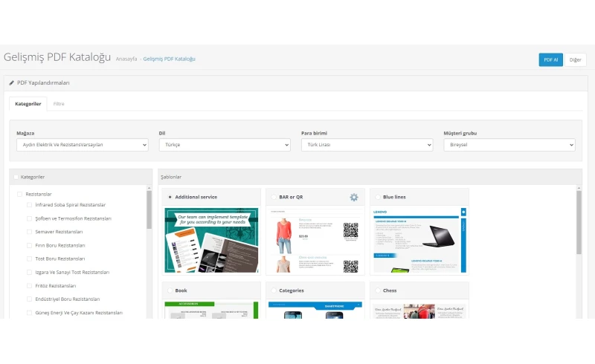595x364 pixels.
Task: Check the Kategoriler select-all checkbox
Action: [x=16, y=177]
